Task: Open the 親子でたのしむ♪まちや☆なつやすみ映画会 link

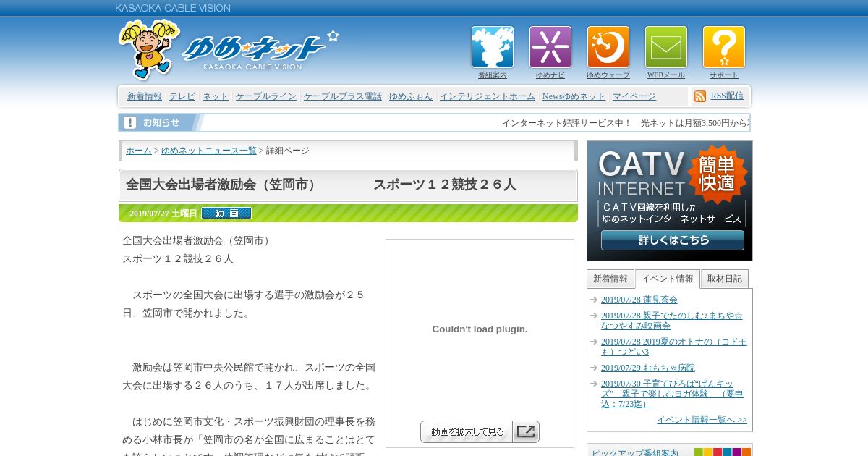Action: point(672,321)
